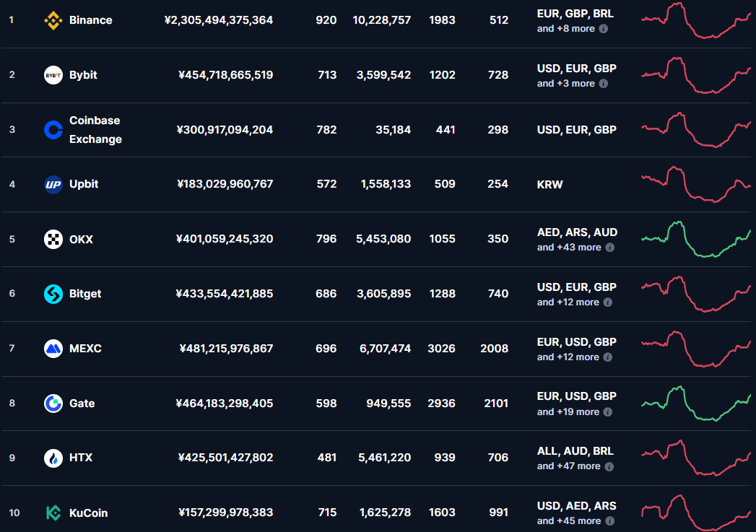
Task: Click the KRW fiat label for Upbit
Action: [550, 185]
